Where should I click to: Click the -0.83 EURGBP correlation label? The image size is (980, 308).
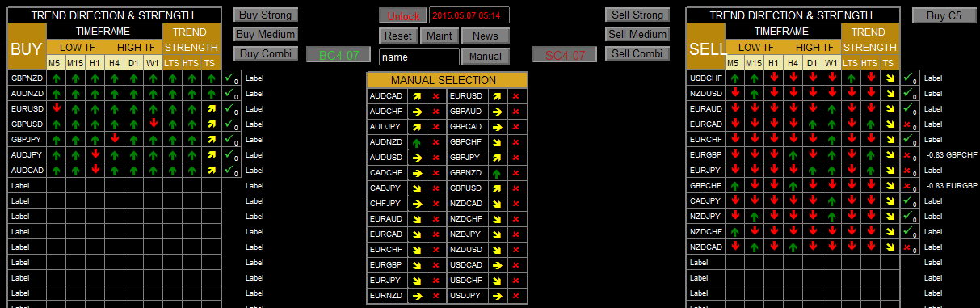click(951, 186)
